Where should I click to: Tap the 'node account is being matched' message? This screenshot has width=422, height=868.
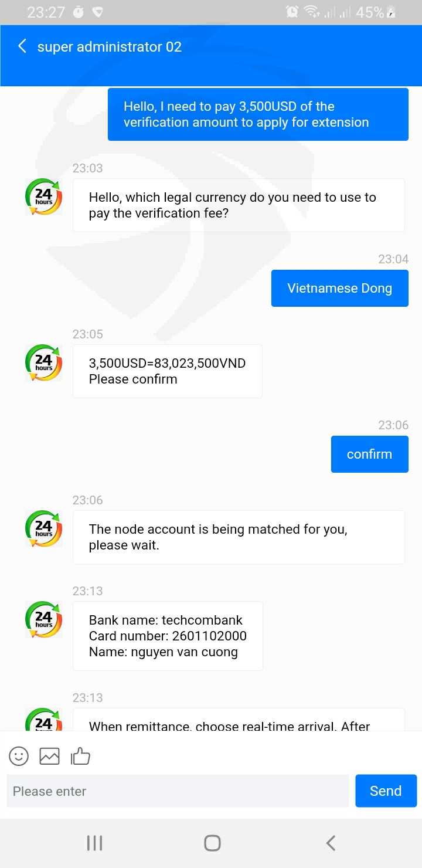pos(239,537)
